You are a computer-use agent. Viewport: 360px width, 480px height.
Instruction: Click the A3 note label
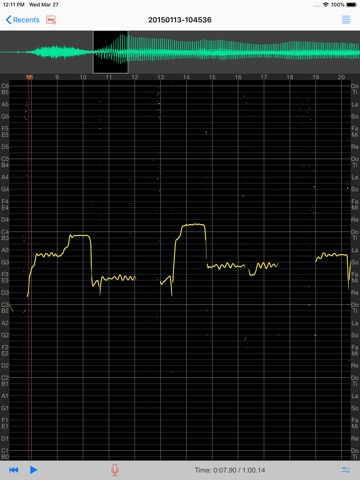[5, 250]
